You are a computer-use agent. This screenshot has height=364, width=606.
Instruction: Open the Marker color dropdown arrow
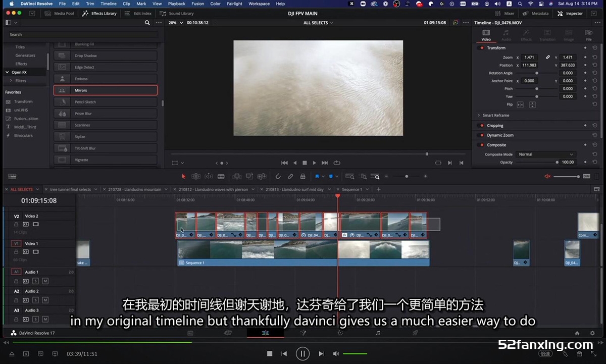pos(337,176)
